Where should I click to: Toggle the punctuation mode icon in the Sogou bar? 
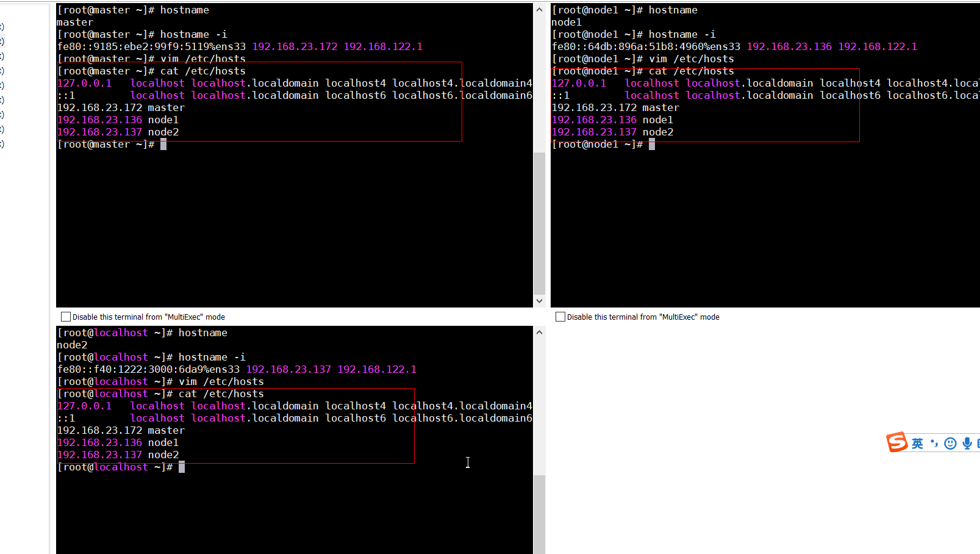[x=934, y=444]
